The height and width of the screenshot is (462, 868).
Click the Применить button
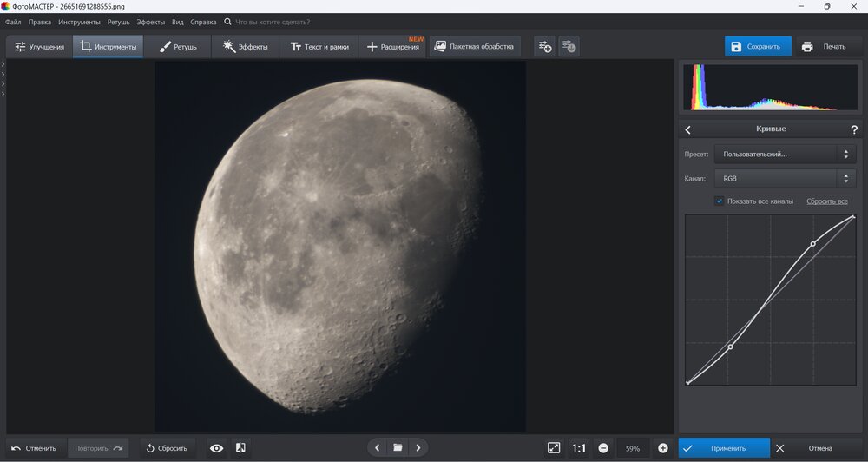tap(725, 448)
